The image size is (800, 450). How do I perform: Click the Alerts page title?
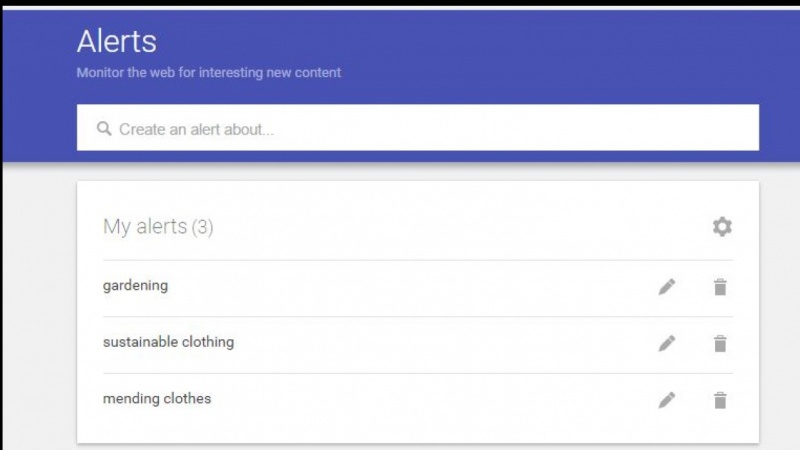tap(116, 41)
